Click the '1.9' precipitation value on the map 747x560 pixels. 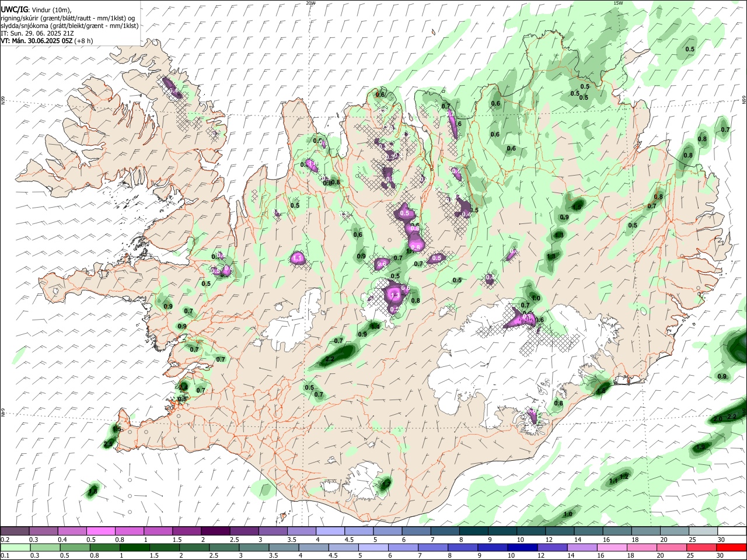(700, 447)
